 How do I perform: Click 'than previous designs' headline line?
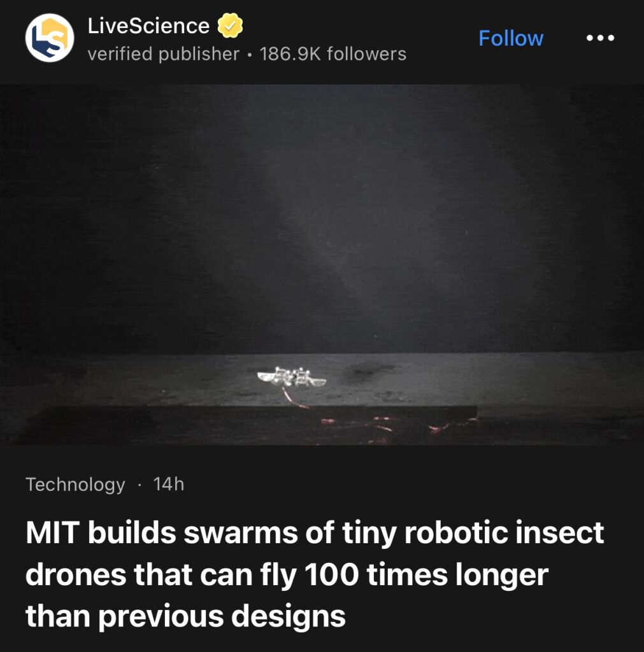pos(185,616)
